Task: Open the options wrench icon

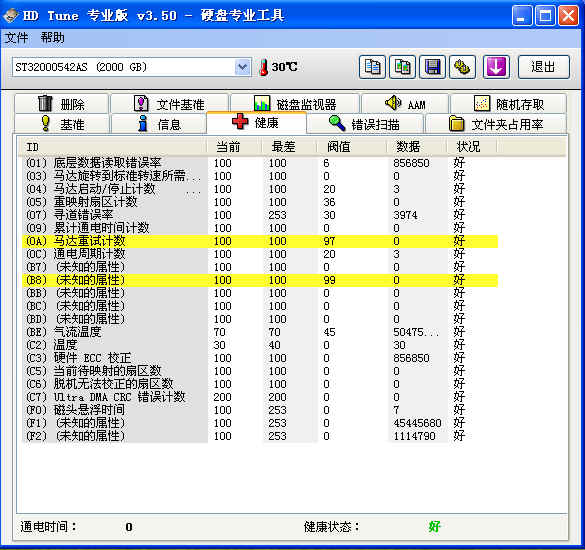Action: 462,67
